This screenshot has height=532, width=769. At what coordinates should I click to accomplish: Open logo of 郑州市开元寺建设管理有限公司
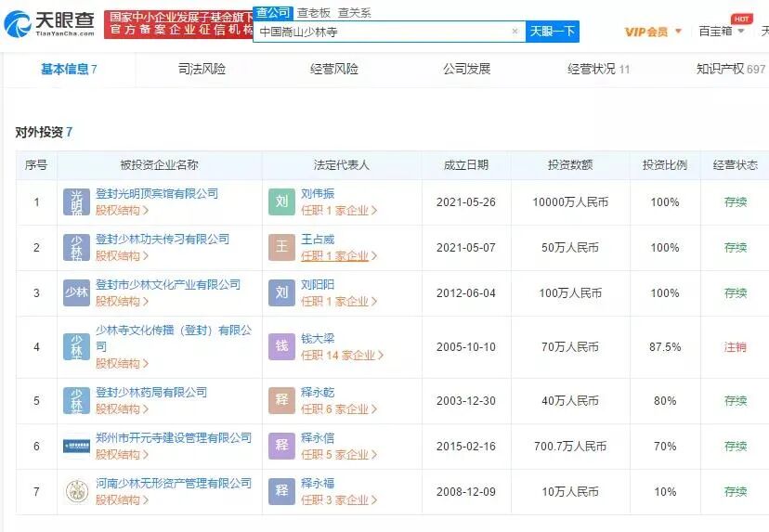[76, 446]
